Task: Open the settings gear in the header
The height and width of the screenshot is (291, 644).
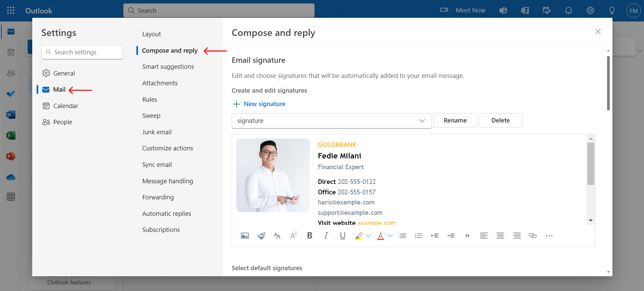Action: (x=590, y=10)
